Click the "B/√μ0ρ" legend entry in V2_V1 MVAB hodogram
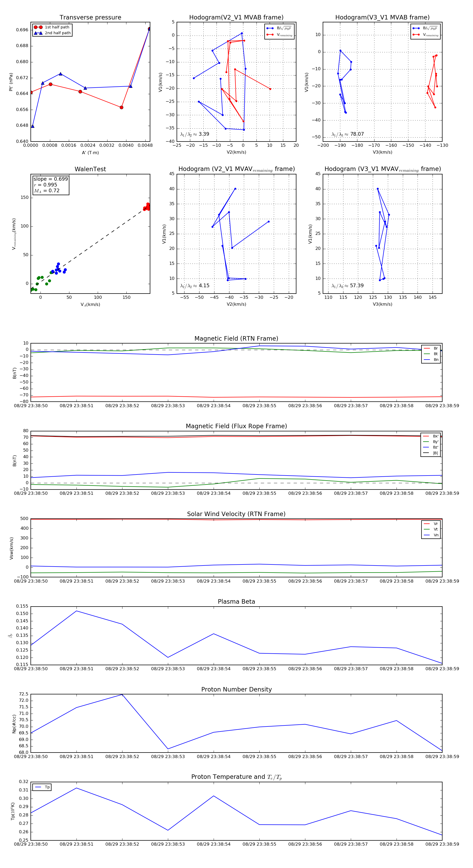The width and height of the screenshot is (473, 868). point(279,28)
